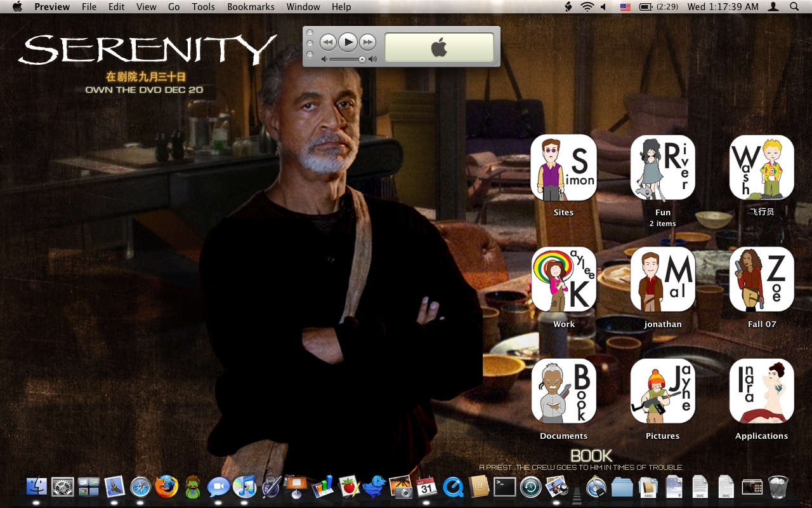Viewport: 812px width, 508px height.
Task: Open the Serenity image thumbnail in dock
Action: point(752,487)
